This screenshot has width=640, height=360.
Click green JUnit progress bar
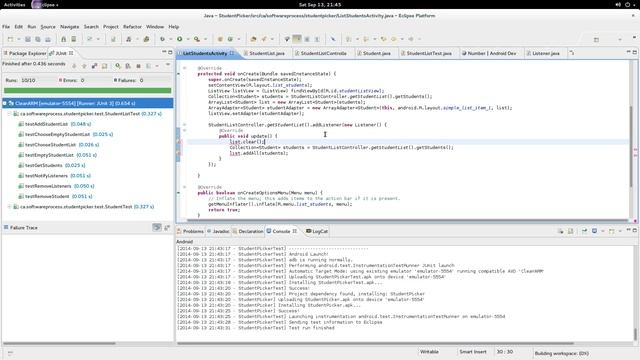(87, 91)
